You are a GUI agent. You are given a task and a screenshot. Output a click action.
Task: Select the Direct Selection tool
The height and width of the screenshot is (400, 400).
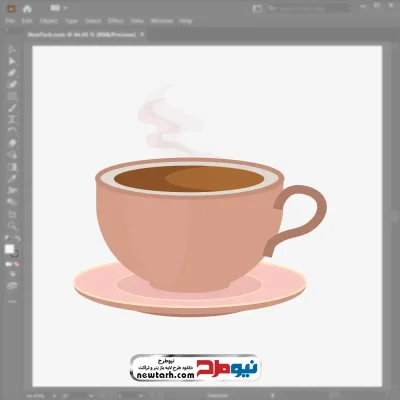[12, 61]
